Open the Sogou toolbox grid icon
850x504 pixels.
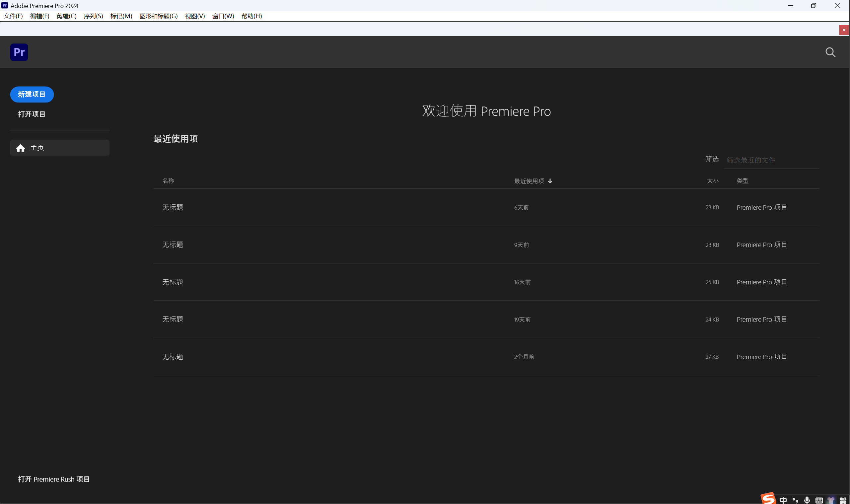click(x=843, y=500)
